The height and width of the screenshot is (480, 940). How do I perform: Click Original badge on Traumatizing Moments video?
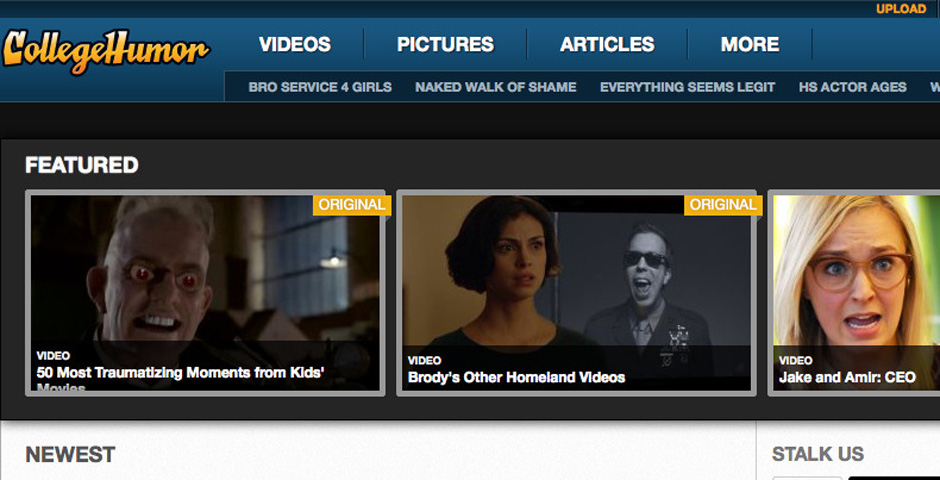coord(352,205)
